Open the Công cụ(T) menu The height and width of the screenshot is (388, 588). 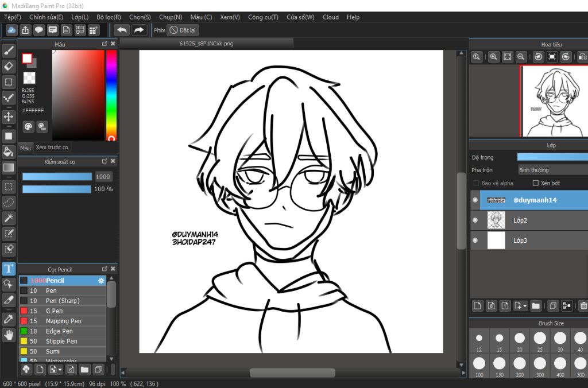(263, 17)
